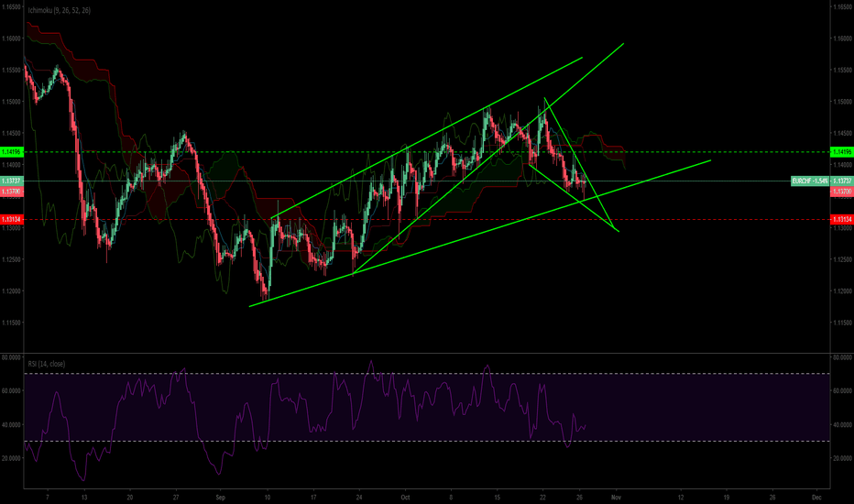Image resolution: width=854 pixels, height=504 pixels.
Task: Click the Ichimoku (9, 26, 52, 26) indicator label
Action: point(60,10)
